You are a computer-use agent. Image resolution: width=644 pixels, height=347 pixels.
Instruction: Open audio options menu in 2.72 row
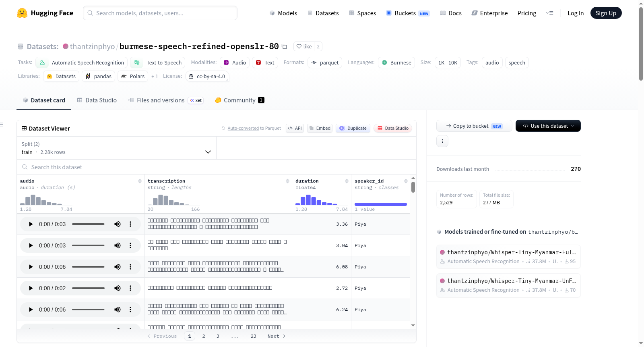130,288
